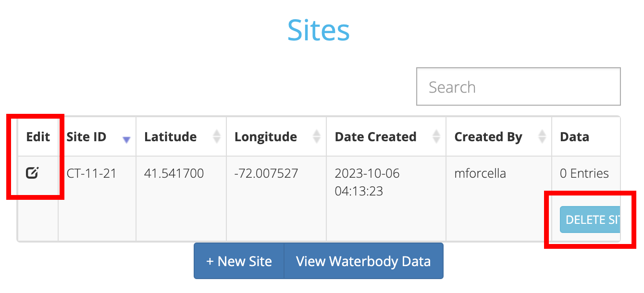Click the Created By sort arrows
This screenshot has height=293, width=644.
[542, 137]
